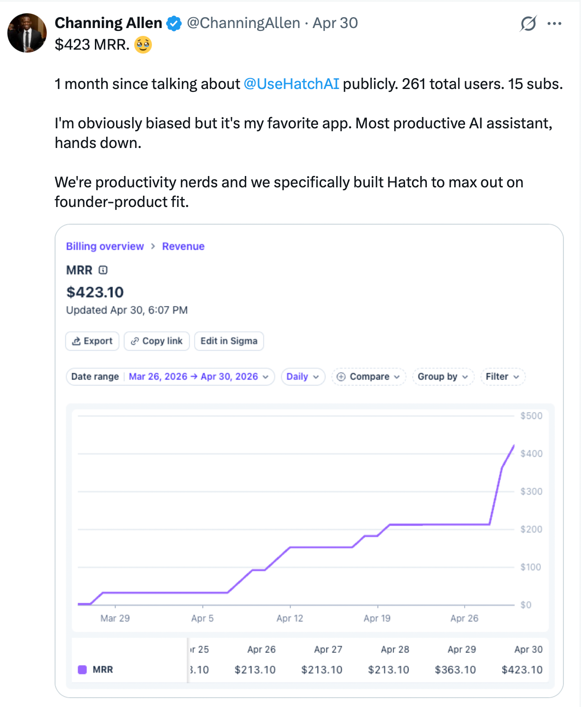This screenshot has width=588, height=707.
Task: Click the MRR info icon
Action: (x=103, y=270)
